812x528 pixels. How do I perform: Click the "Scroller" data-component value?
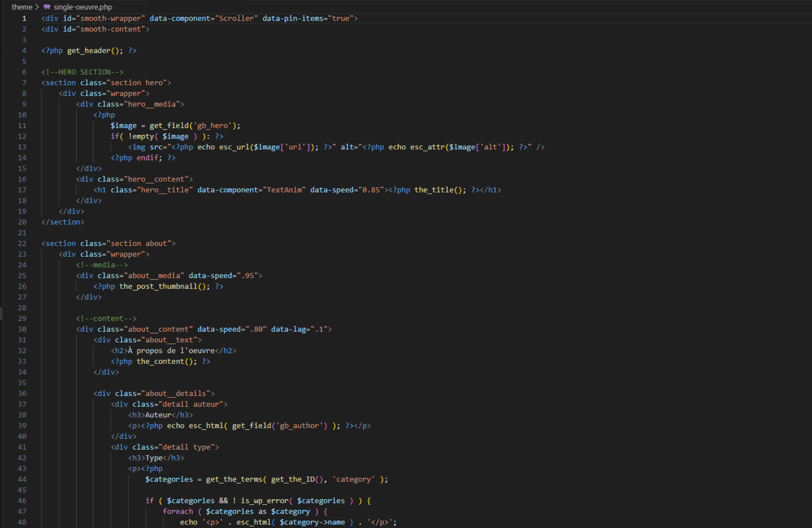(236, 19)
